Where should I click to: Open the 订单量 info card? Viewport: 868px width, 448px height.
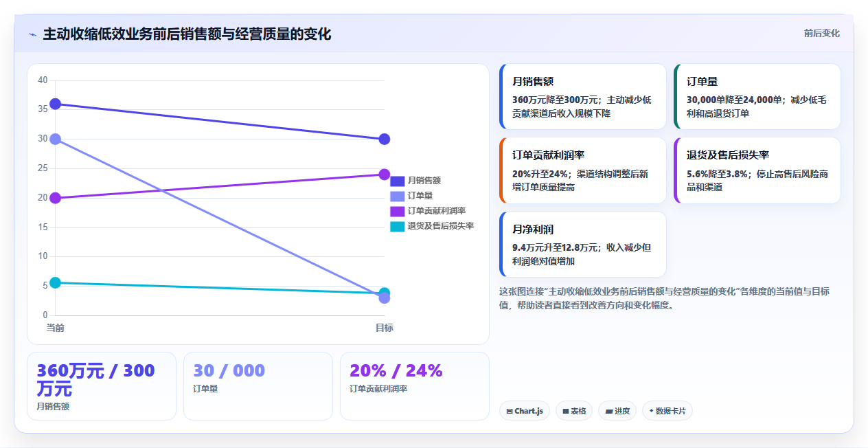757,97
